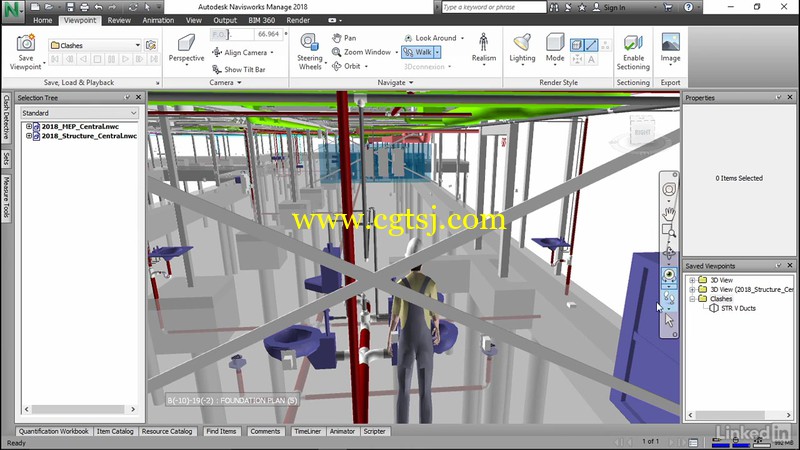Click the Print icon in quick access toolbar

click(x=84, y=7)
